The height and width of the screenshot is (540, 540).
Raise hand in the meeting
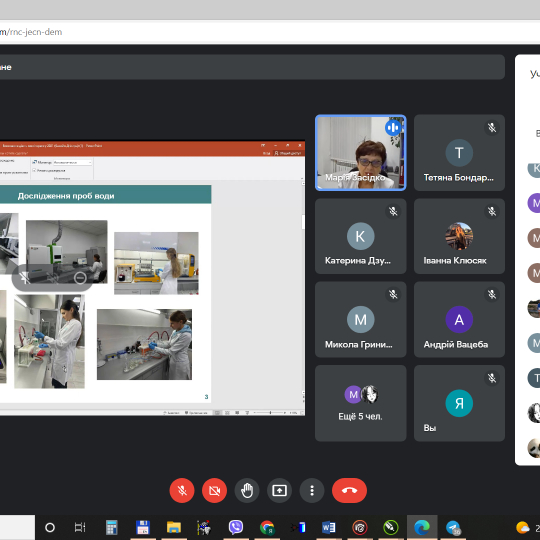pyautogui.click(x=247, y=490)
